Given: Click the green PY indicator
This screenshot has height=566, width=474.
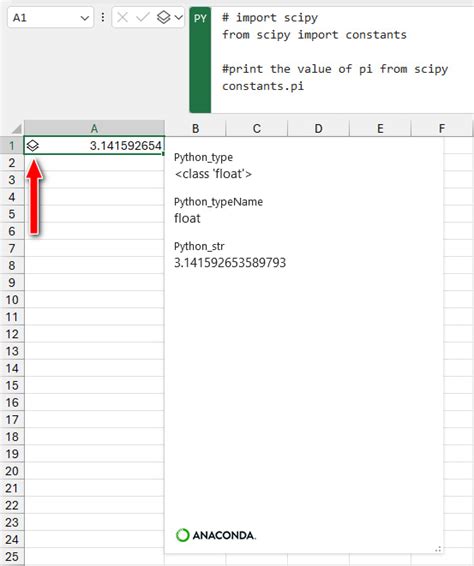Looking at the screenshot, I should click(200, 60).
